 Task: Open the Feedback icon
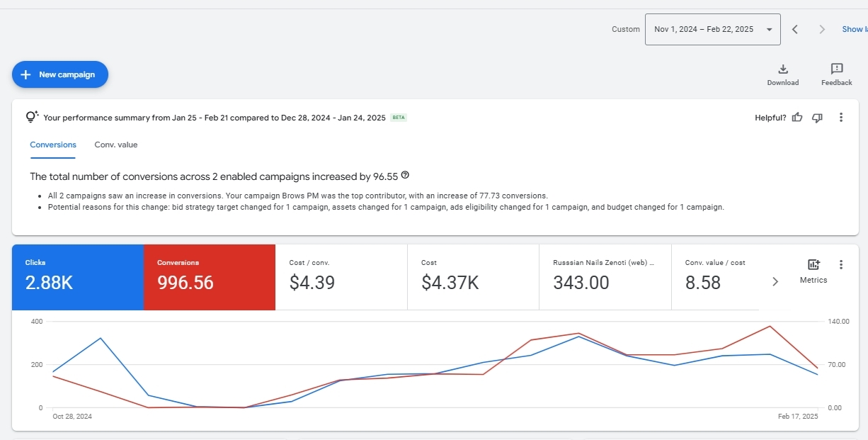(836, 69)
